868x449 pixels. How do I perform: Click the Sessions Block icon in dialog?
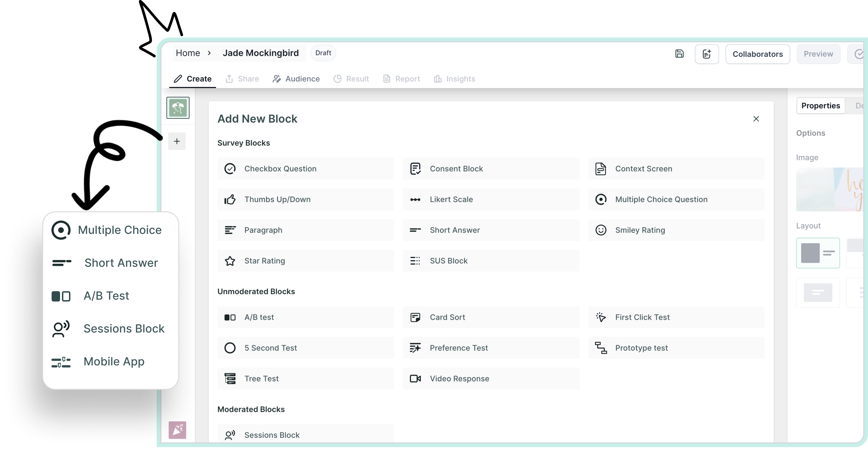click(x=230, y=435)
